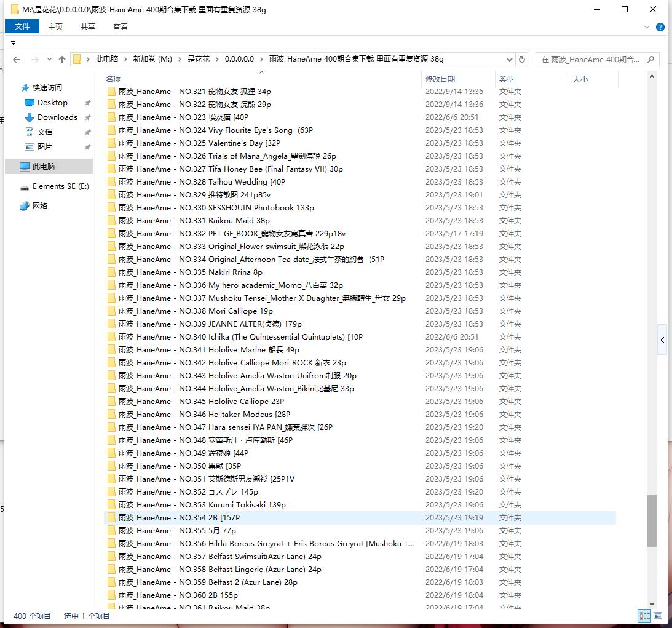Image resolution: width=672 pixels, height=628 pixels.
Task: Click the folder icon of NO.330 SESSHOUIN row
Action: click(111, 207)
